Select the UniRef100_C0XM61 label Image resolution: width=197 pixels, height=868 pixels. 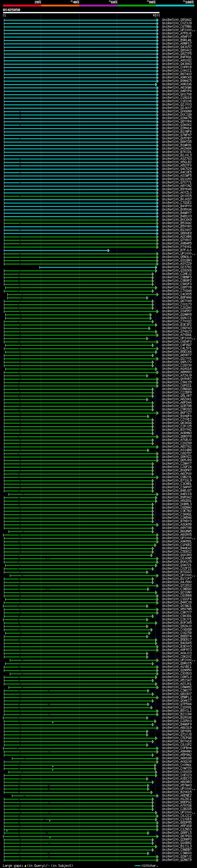pyautogui.click(x=177, y=765)
